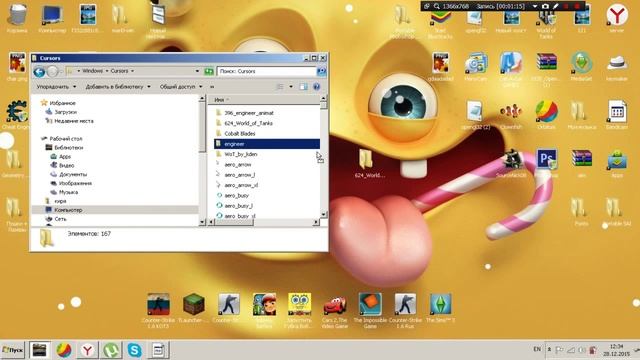Image resolution: width=640 pixels, height=360 pixels.
Task: Click the change view icon in the toolbar
Action: click(280, 87)
